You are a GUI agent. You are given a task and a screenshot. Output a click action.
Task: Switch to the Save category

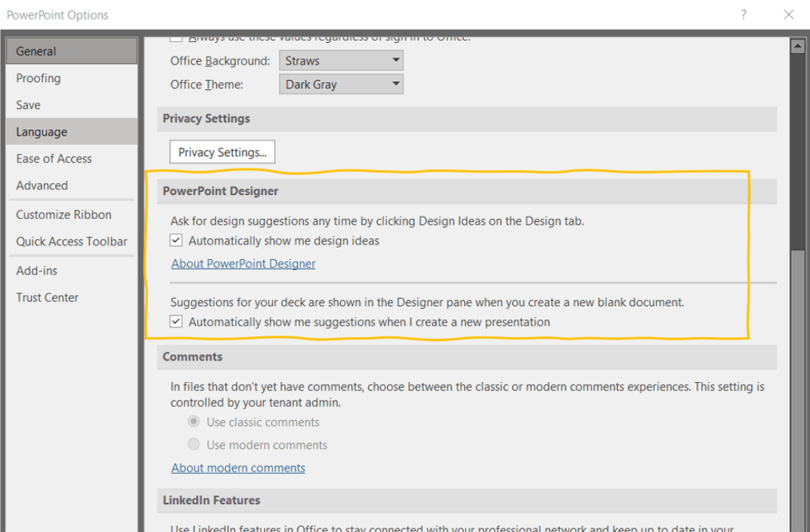[29, 105]
